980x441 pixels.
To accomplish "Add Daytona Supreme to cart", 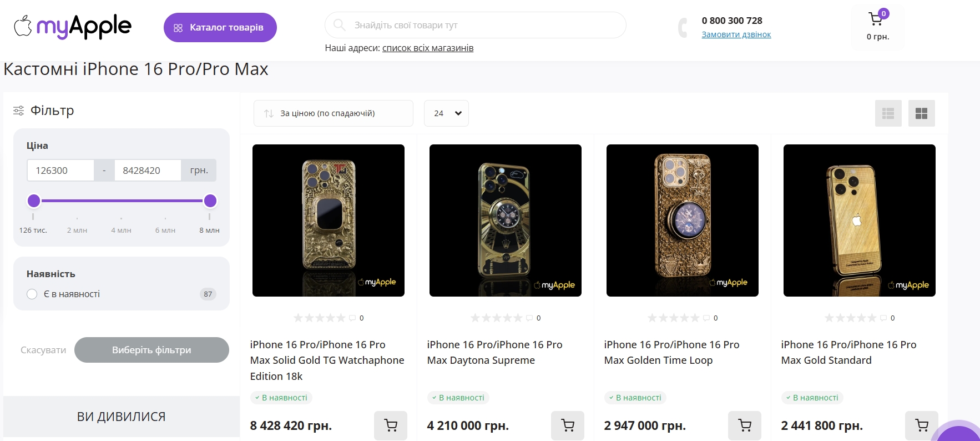I will point(567,425).
